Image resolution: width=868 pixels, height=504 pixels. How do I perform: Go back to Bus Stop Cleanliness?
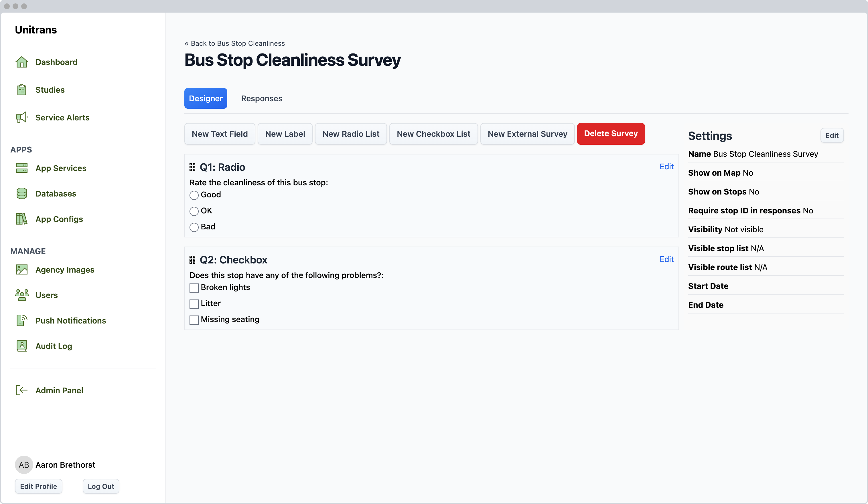[234, 43]
